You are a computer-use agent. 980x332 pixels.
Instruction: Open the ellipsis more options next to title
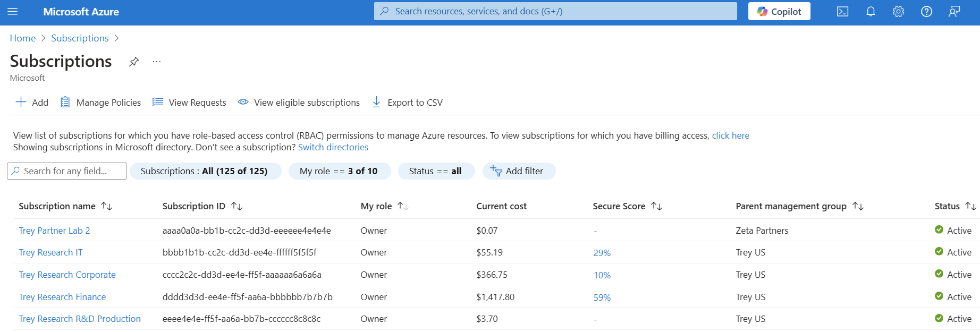coord(157,62)
